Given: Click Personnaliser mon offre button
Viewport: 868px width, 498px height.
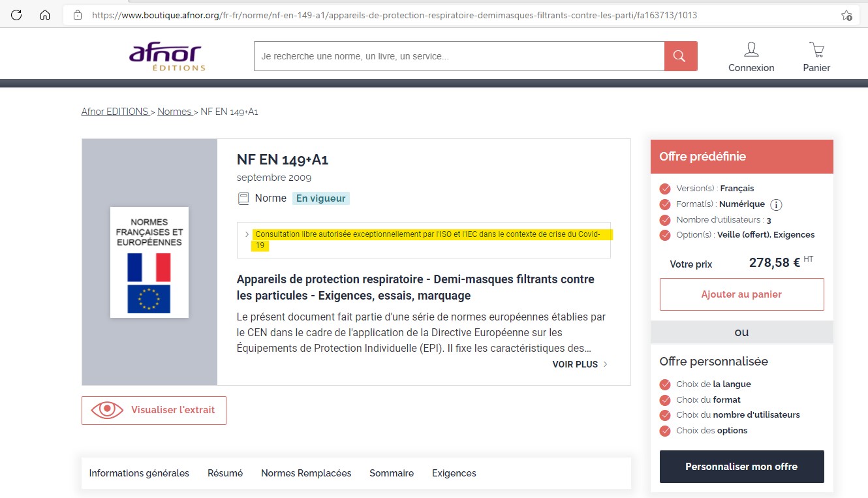Looking at the screenshot, I should pyautogui.click(x=741, y=467).
